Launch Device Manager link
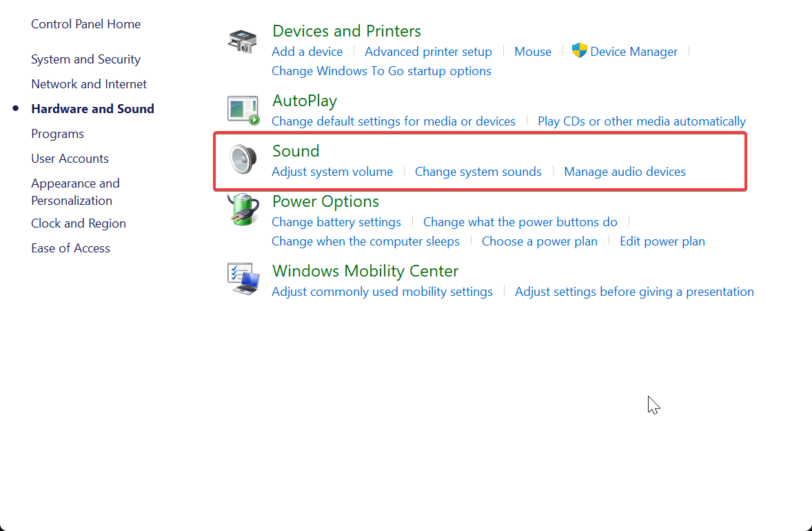The height and width of the screenshot is (531, 812). click(x=634, y=52)
